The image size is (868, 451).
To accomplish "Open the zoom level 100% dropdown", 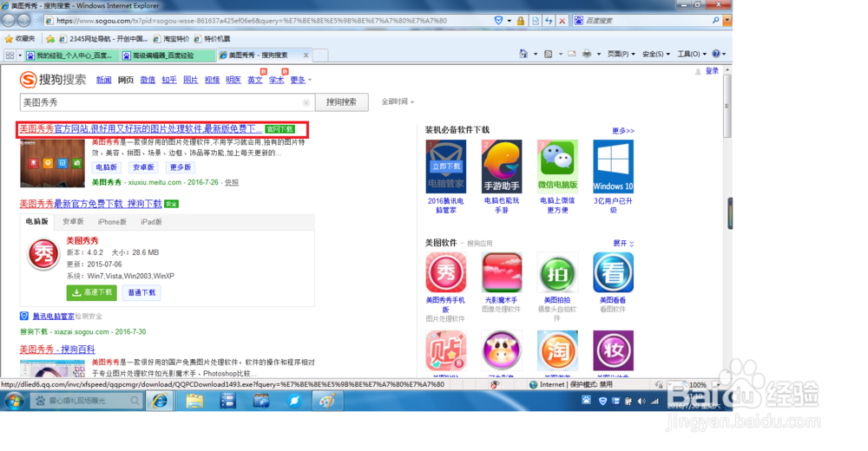I will [x=718, y=384].
